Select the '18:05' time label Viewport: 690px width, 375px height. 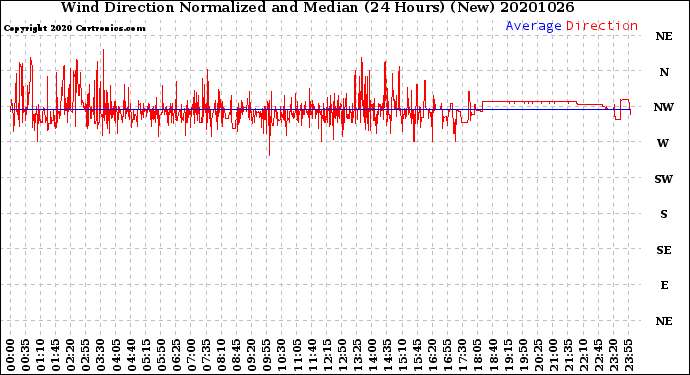click(478, 355)
